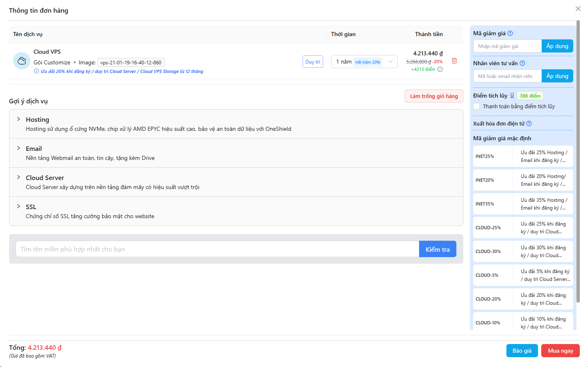
Task: Click the Mua ngay button
Action: 561,351
